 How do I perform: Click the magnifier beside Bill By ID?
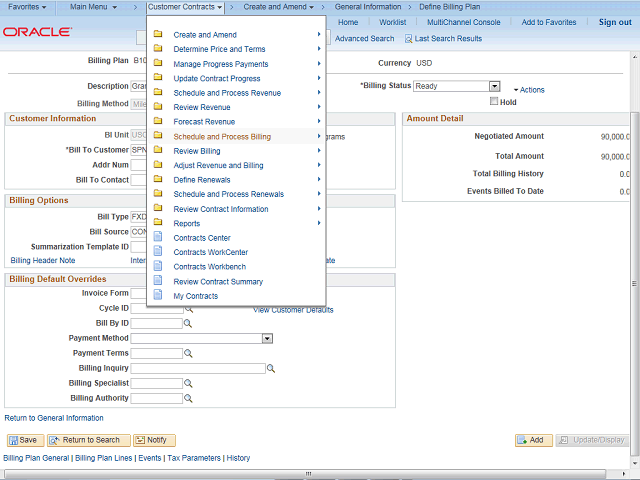coord(188,324)
